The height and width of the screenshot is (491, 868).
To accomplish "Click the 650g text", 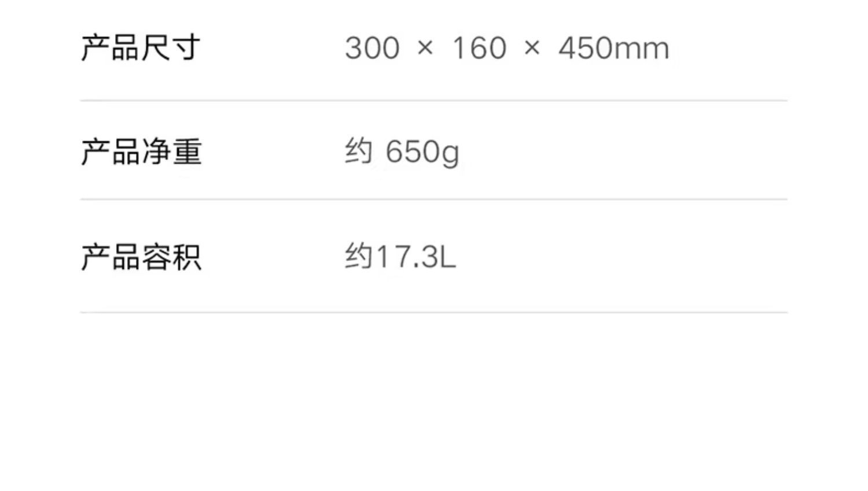I will tap(422, 153).
